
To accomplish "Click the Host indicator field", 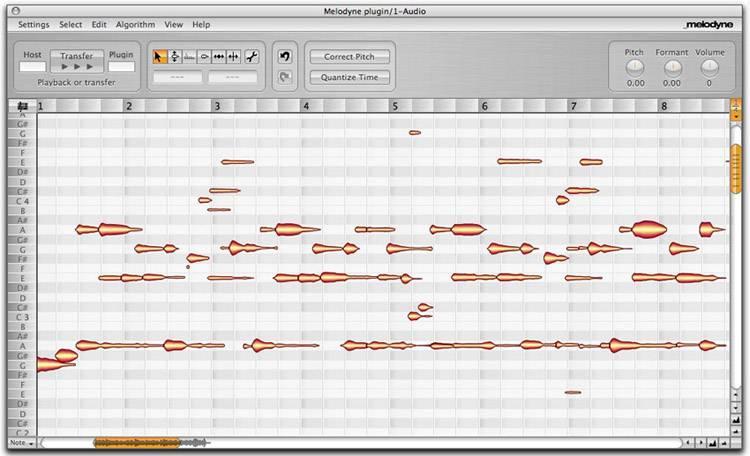I will [x=33, y=67].
